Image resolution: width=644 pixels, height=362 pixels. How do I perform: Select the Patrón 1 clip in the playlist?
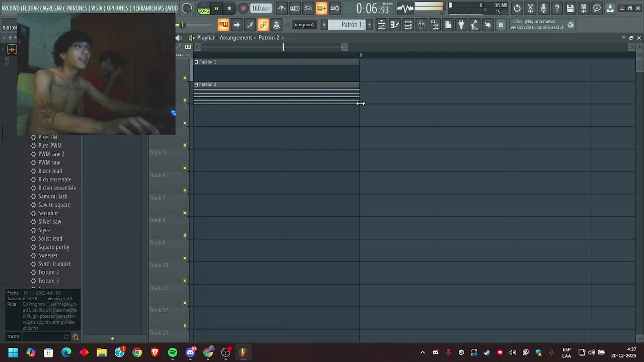(277, 70)
